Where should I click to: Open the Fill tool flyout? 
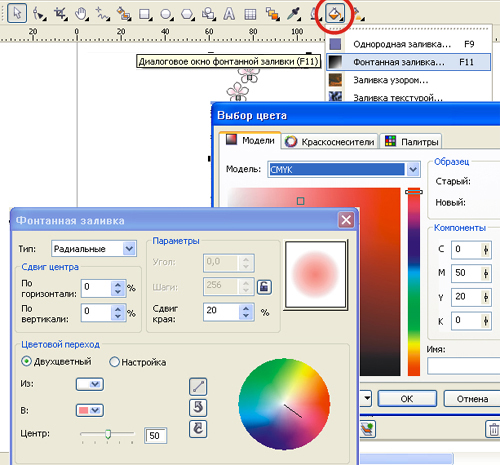tap(335, 14)
